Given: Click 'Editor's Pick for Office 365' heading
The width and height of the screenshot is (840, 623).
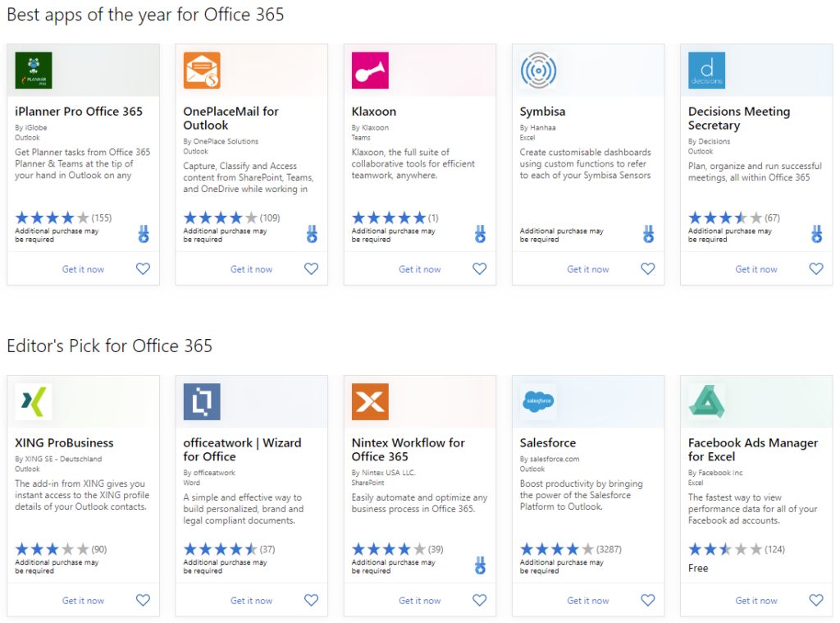Looking at the screenshot, I should pyautogui.click(x=110, y=346).
